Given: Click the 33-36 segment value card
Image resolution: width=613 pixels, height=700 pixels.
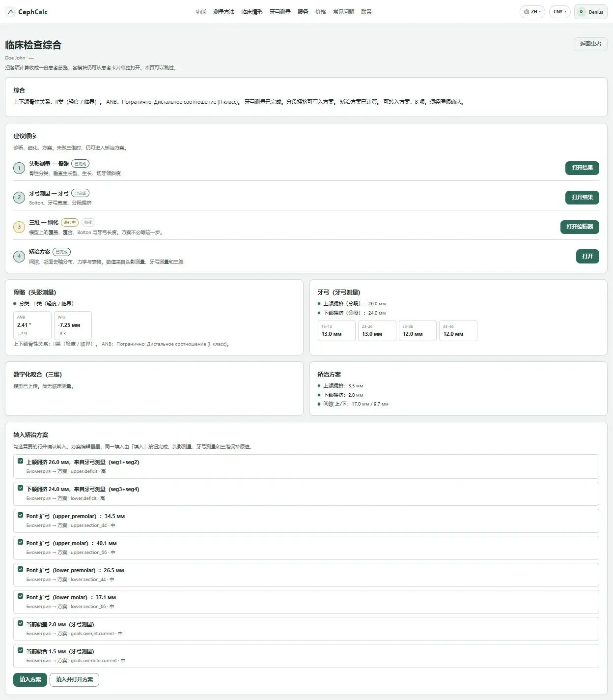Looking at the screenshot, I should pos(418,331).
